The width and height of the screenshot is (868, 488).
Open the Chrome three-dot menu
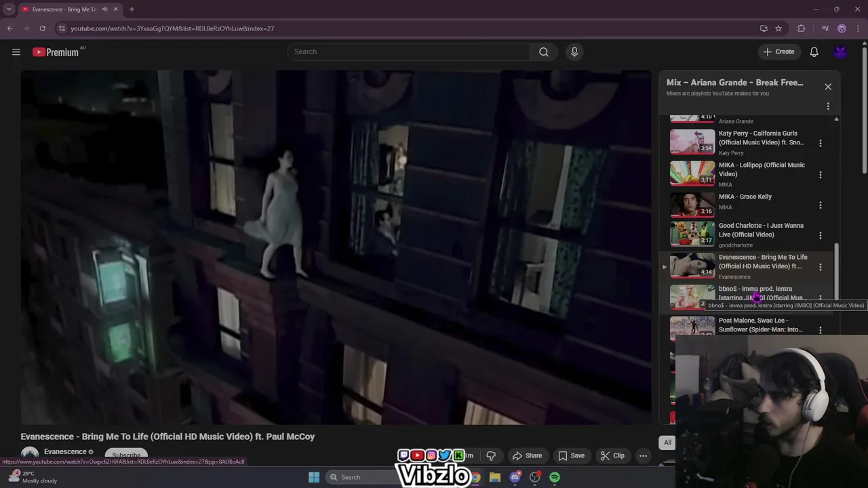(x=859, y=28)
